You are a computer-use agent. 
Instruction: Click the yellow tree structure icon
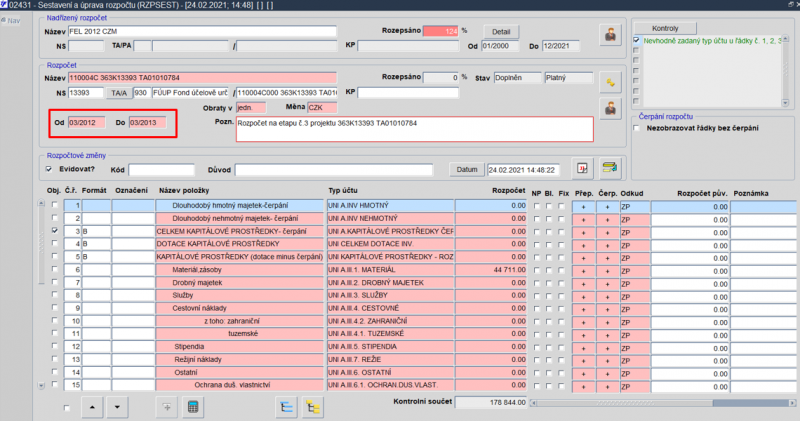(312, 407)
